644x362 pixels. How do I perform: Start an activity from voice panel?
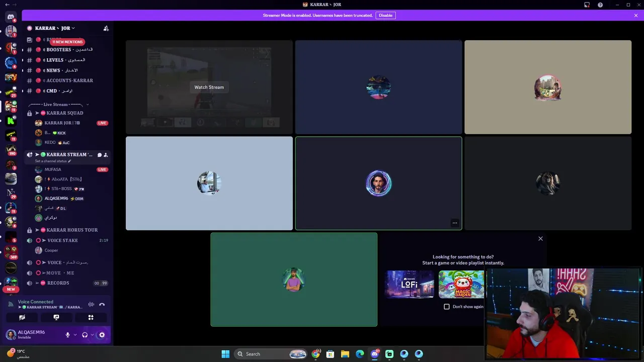pyautogui.click(x=91, y=317)
